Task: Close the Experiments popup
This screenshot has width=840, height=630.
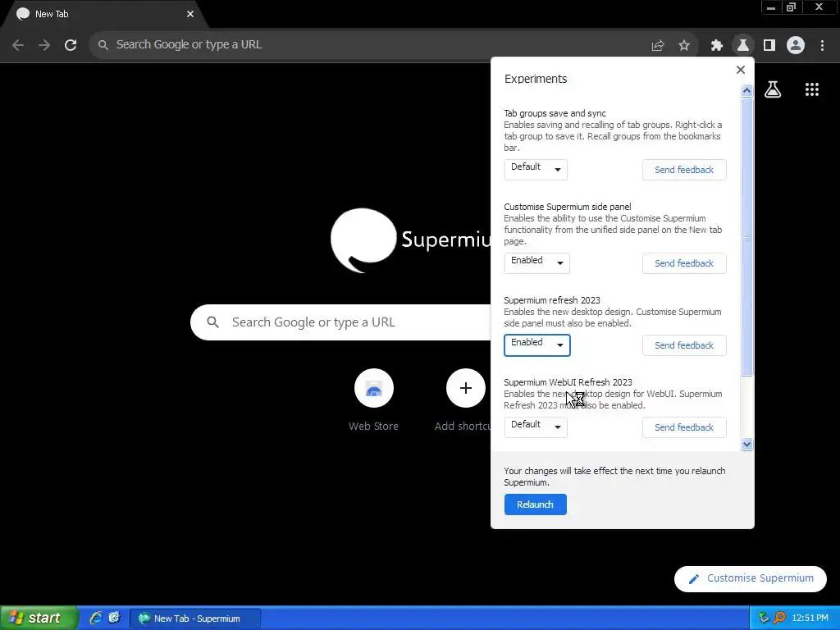Action: 741,70
